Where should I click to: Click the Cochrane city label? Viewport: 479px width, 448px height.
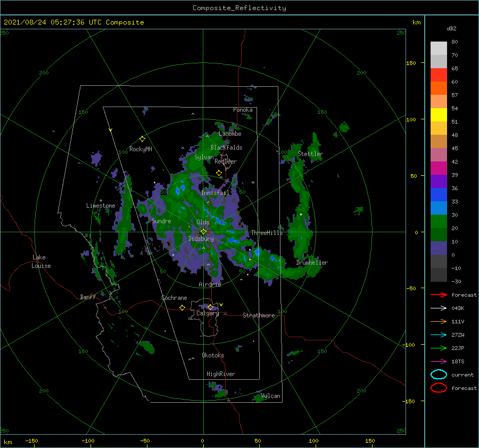pyautogui.click(x=174, y=298)
